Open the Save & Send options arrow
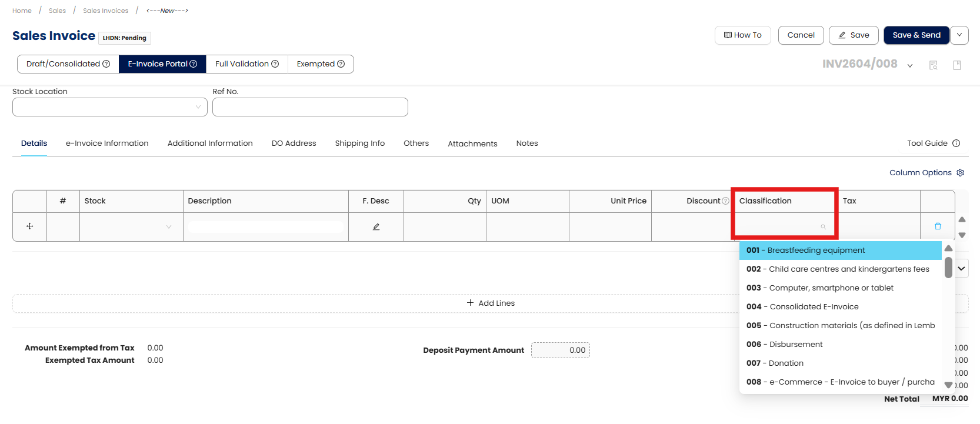980x424 pixels. tap(959, 35)
